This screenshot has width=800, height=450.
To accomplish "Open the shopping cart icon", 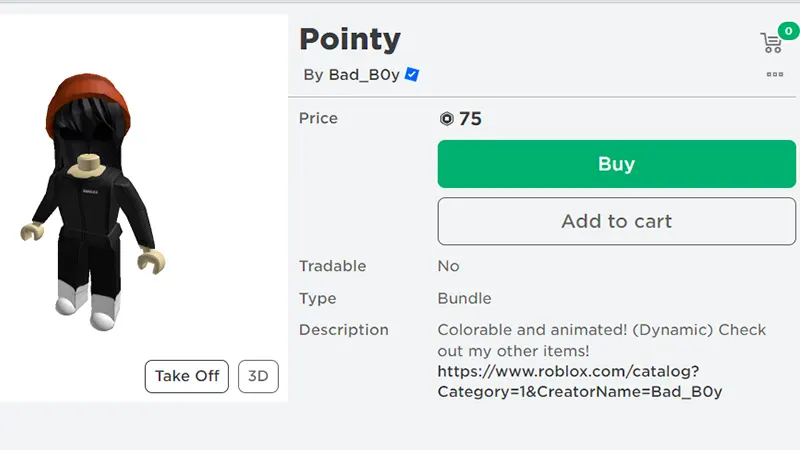I will click(x=771, y=43).
